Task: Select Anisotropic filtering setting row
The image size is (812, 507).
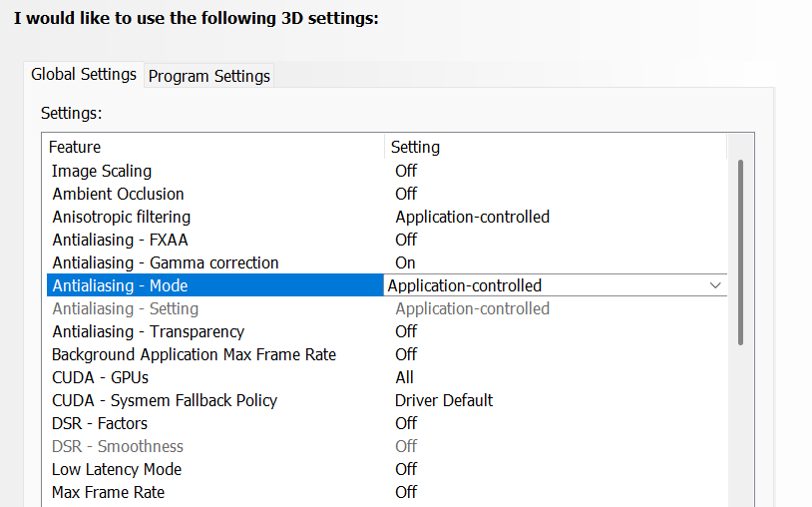Action: 121,217
